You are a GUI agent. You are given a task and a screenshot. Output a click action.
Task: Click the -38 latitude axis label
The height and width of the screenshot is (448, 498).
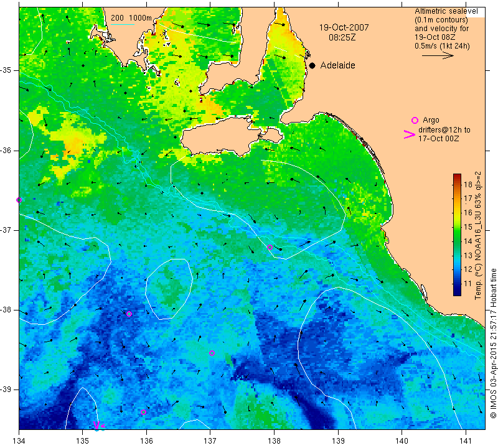[x=6, y=310]
